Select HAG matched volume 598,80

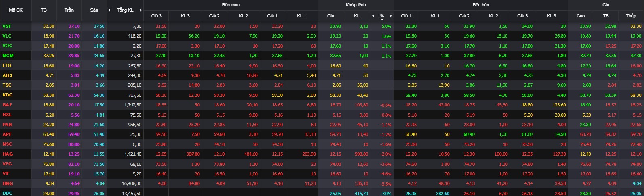361,154
